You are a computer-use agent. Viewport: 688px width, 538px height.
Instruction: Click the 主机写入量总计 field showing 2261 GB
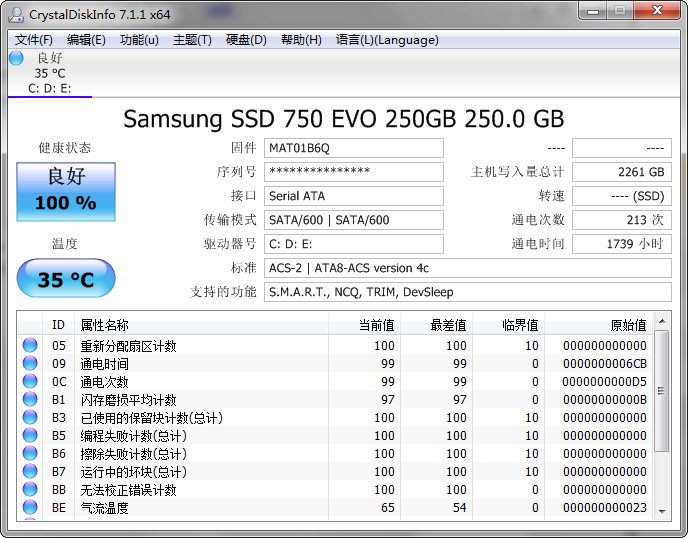[621, 172]
